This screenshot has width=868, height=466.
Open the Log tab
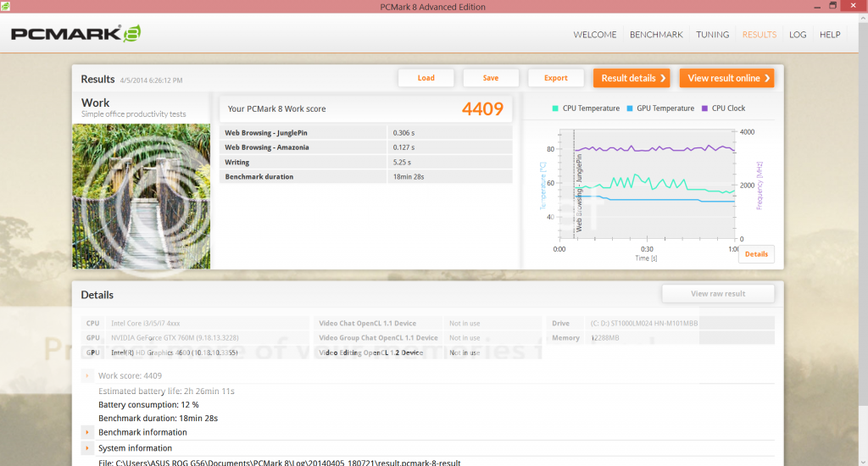tap(798, 35)
